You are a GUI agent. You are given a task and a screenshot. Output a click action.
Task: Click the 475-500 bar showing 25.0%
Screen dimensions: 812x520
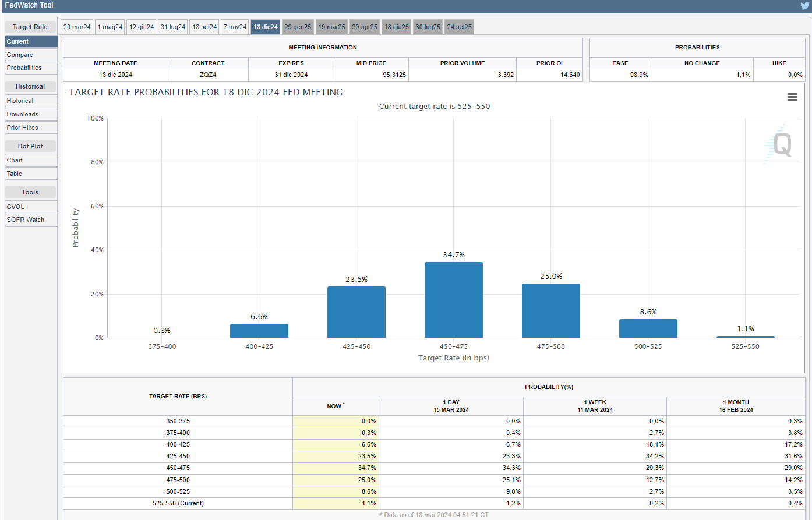tap(551, 310)
